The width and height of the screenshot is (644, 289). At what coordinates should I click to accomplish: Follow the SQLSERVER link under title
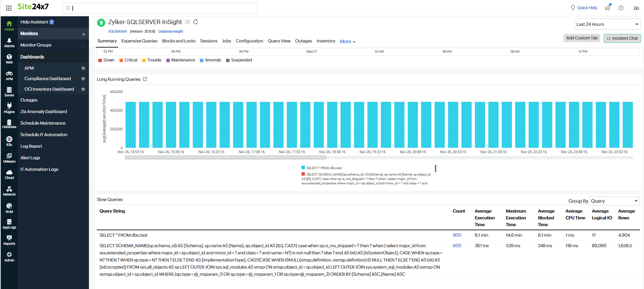tap(117, 31)
